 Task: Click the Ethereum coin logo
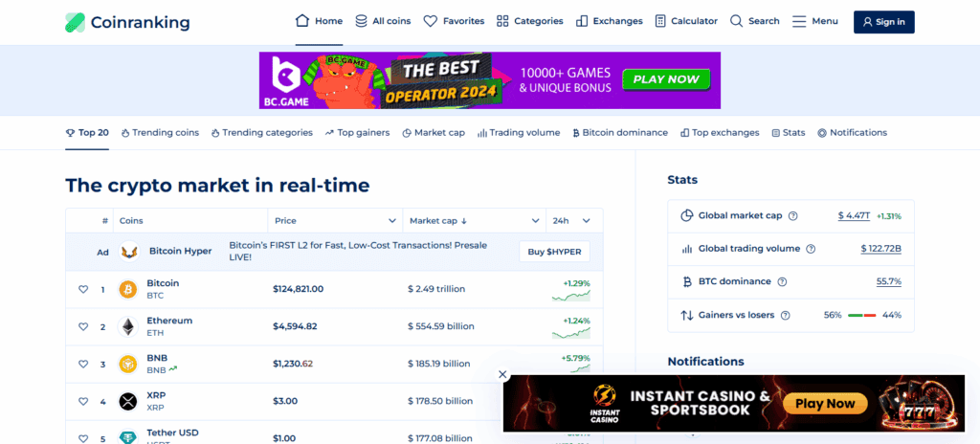(x=127, y=326)
